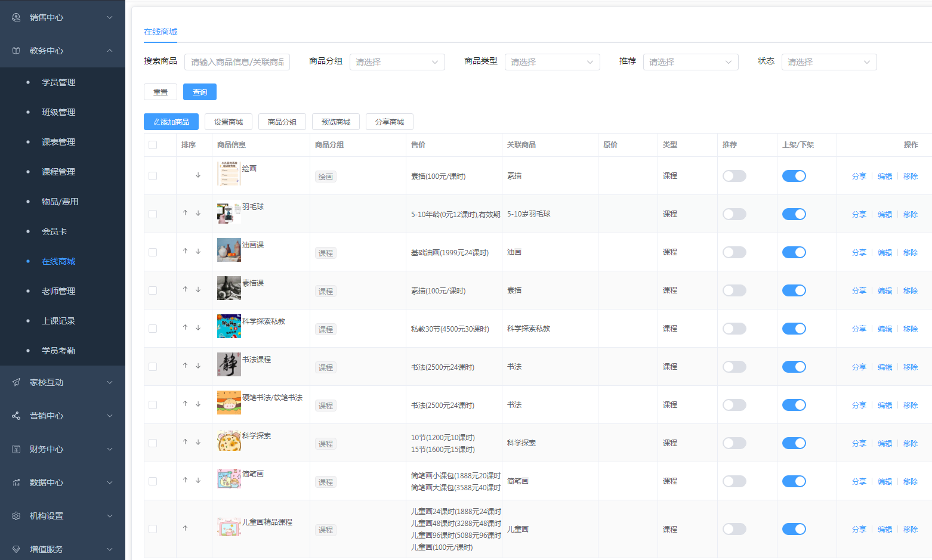Move 书法课程 row up with arrow
The height and width of the screenshot is (560, 932).
pos(185,366)
